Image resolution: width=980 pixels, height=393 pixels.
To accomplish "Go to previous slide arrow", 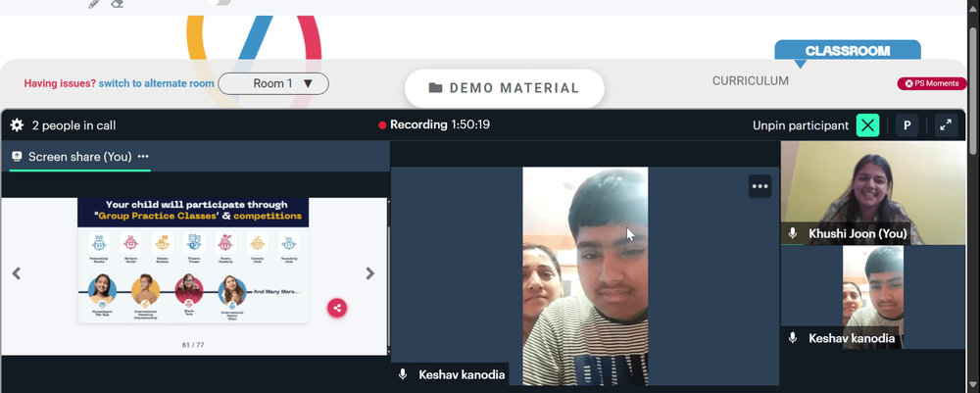I will tap(17, 273).
